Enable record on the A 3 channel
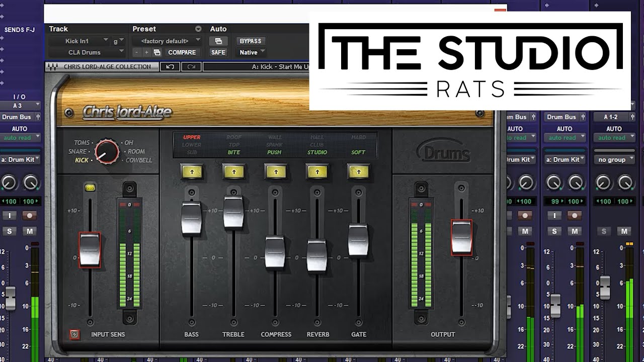 30,216
